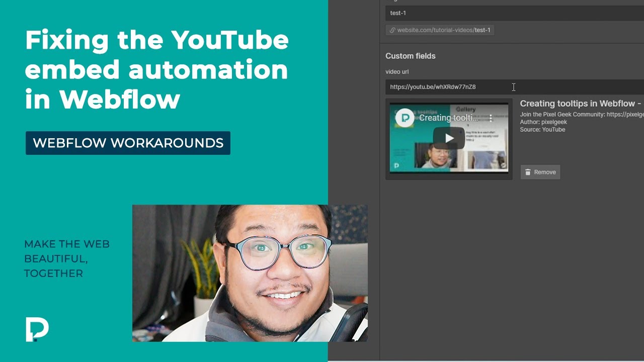Click the presenter webcam photo
Viewport: 644px width, 362px height.
250,273
